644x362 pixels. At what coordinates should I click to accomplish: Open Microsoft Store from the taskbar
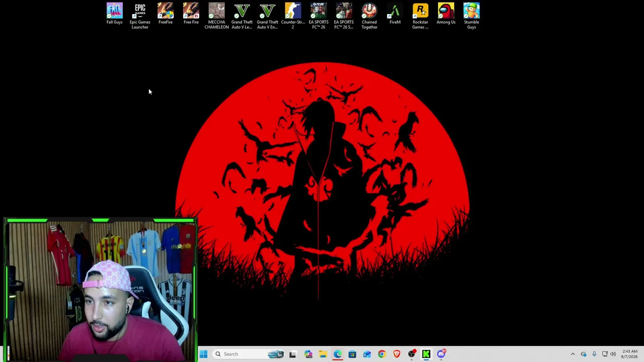coord(352,354)
